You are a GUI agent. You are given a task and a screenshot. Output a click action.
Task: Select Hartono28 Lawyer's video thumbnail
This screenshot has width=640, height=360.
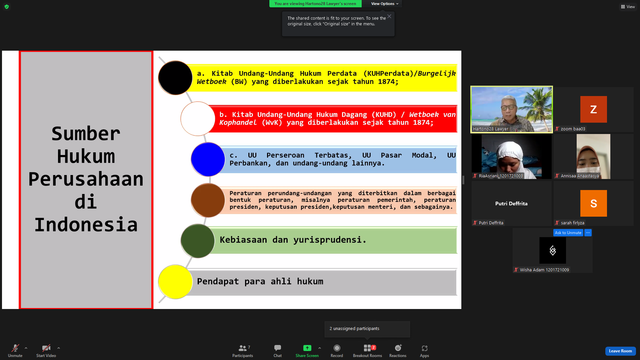511,109
